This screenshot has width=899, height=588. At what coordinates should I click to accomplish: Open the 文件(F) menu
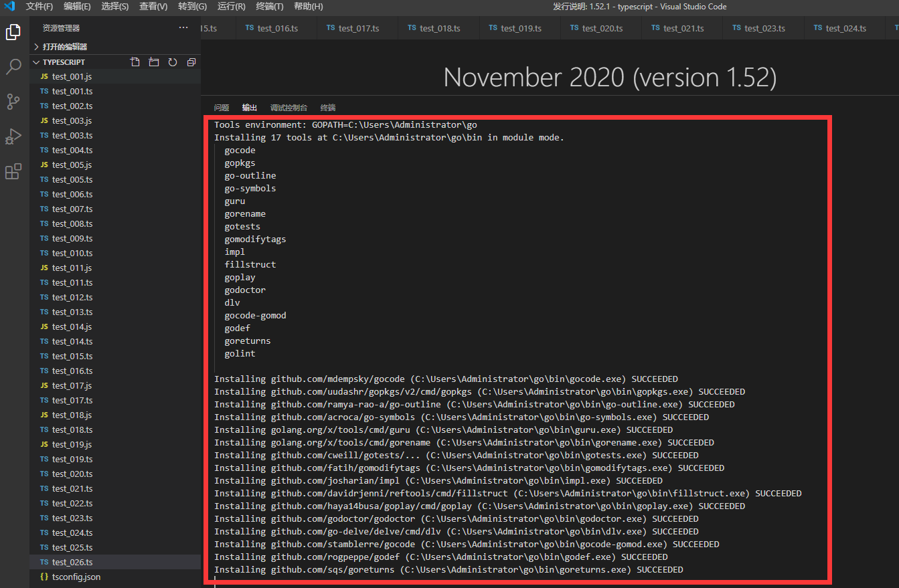coord(39,7)
